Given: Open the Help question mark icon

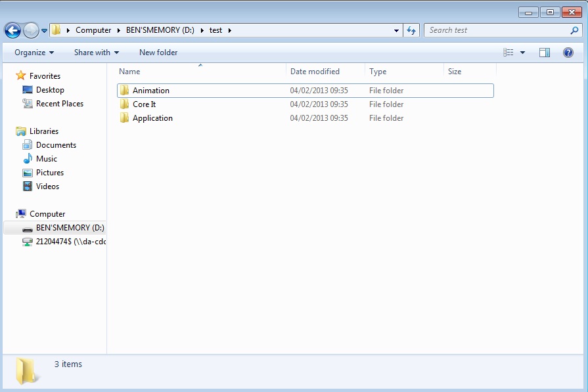Looking at the screenshot, I should (568, 52).
